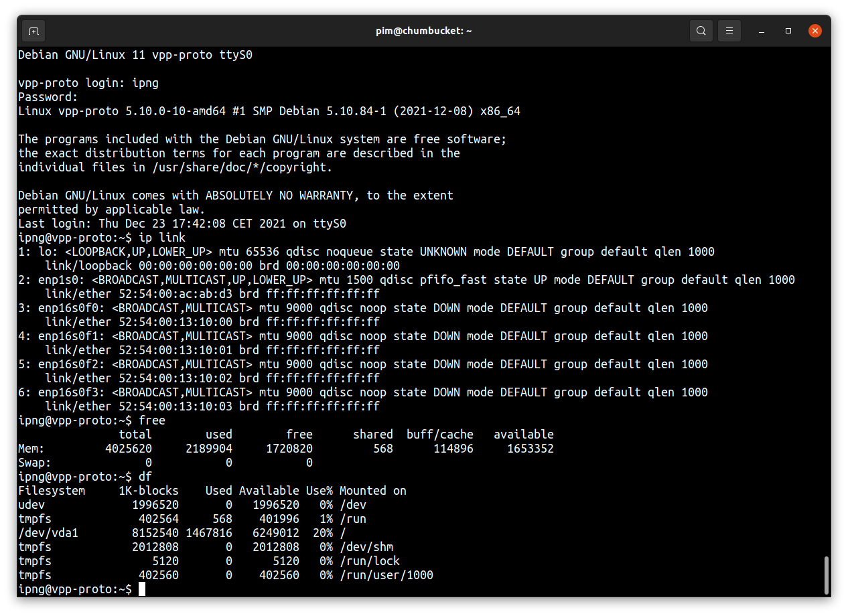Click the pim@chumbucket window title
Viewport: 848px width, 616px height.
(x=423, y=31)
